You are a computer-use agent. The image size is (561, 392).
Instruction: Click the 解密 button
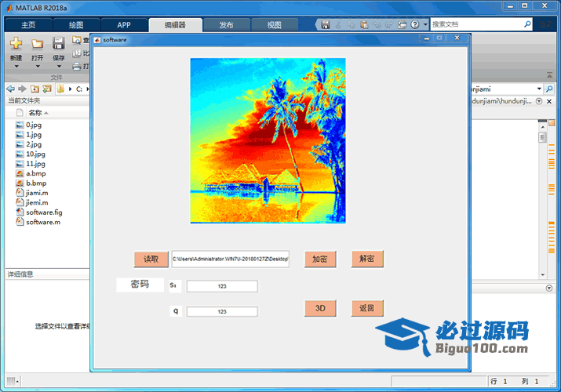(x=366, y=259)
